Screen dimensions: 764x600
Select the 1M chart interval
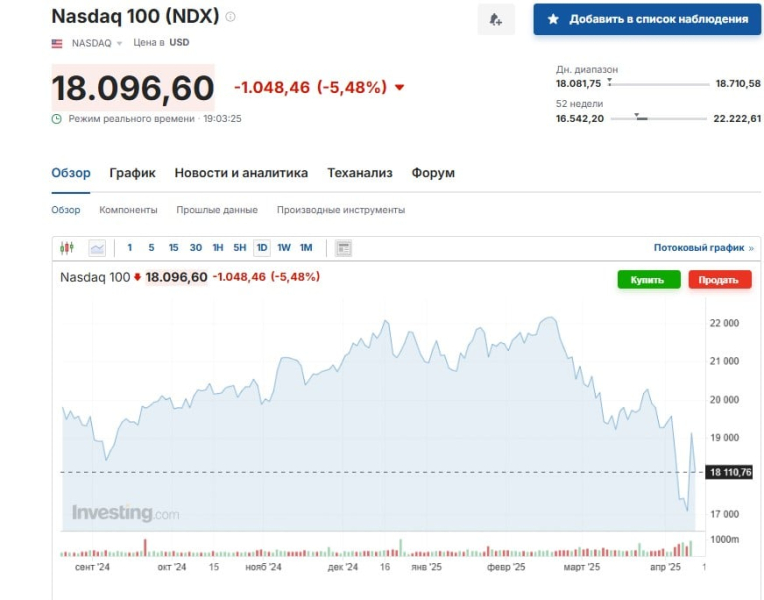[306, 248]
